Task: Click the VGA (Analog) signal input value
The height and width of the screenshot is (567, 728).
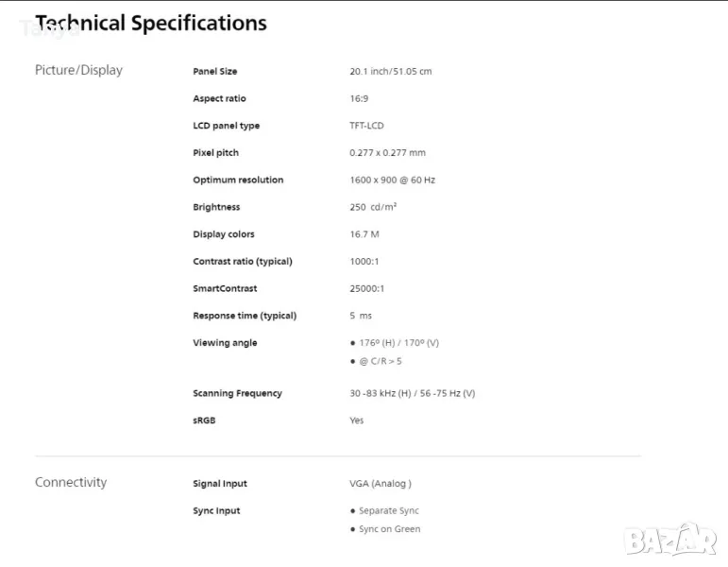Action: point(381,484)
